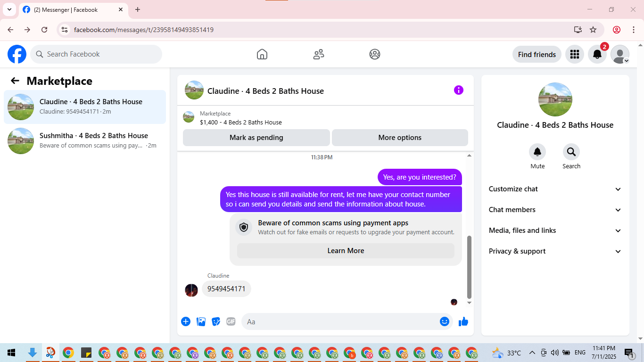The image size is (644, 362).
Task: Open the emoji picker in message box
Action: tap(445, 321)
